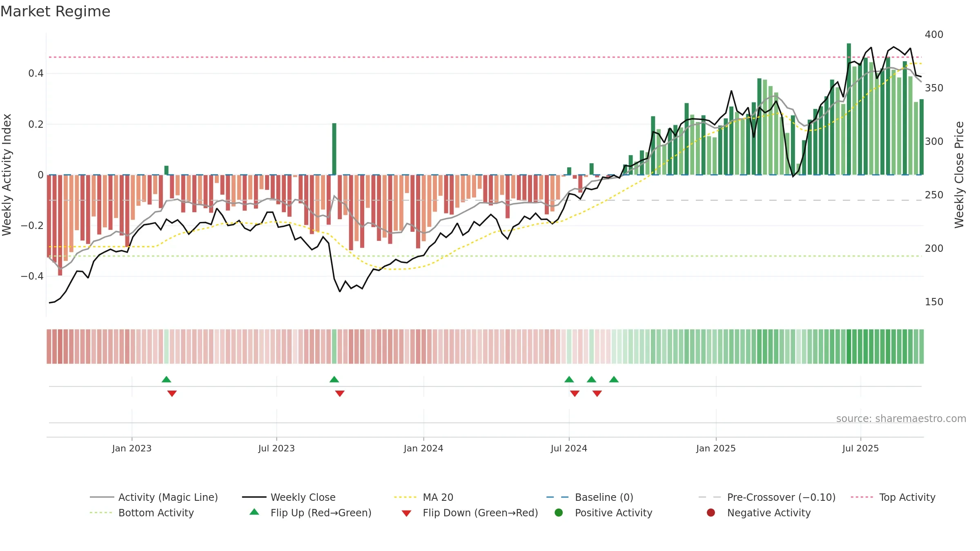
Task: Click the green triangle icon in the legend
Action: pos(254,512)
